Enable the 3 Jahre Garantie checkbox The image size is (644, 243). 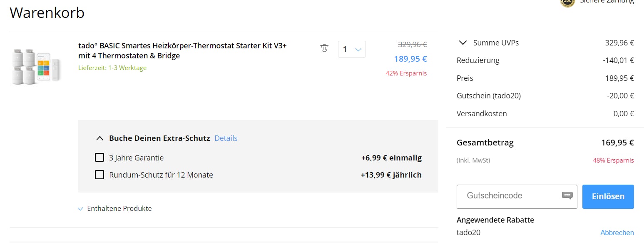click(99, 158)
